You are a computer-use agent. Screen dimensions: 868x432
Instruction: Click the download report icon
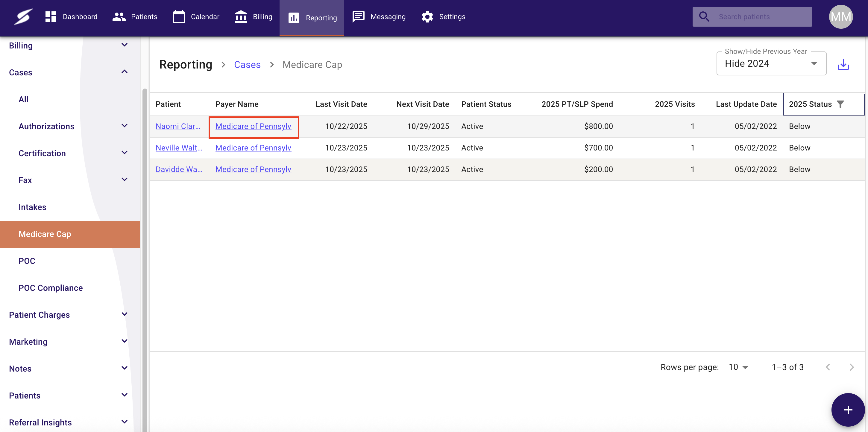click(843, 65)
